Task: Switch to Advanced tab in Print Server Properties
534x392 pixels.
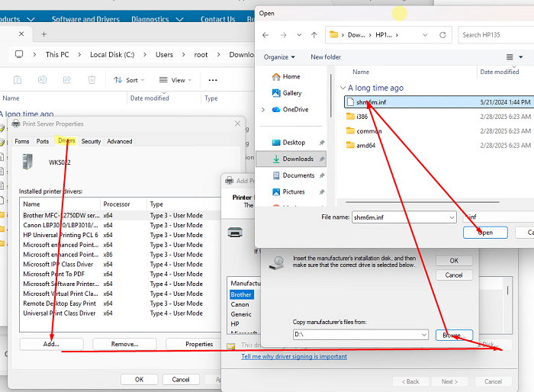Action: pyautogui.click(x=120, y=141)
